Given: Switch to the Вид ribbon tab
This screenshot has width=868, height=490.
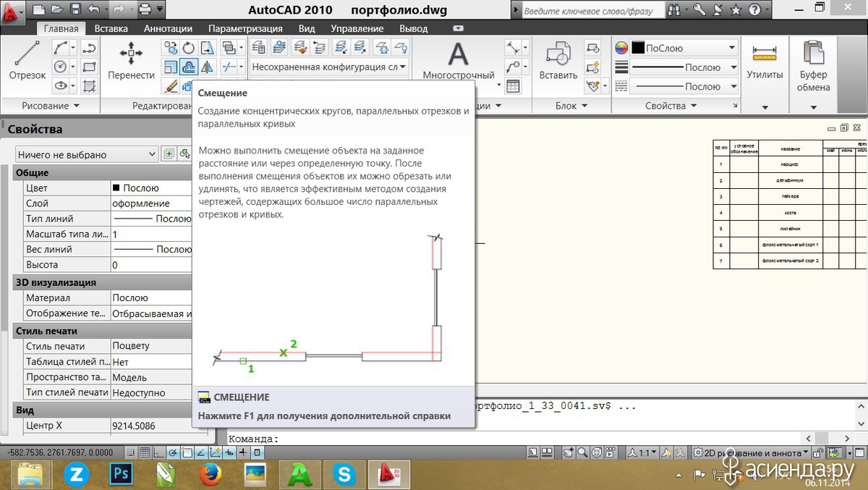Looking at the screenshot, I should pos(307,28).
